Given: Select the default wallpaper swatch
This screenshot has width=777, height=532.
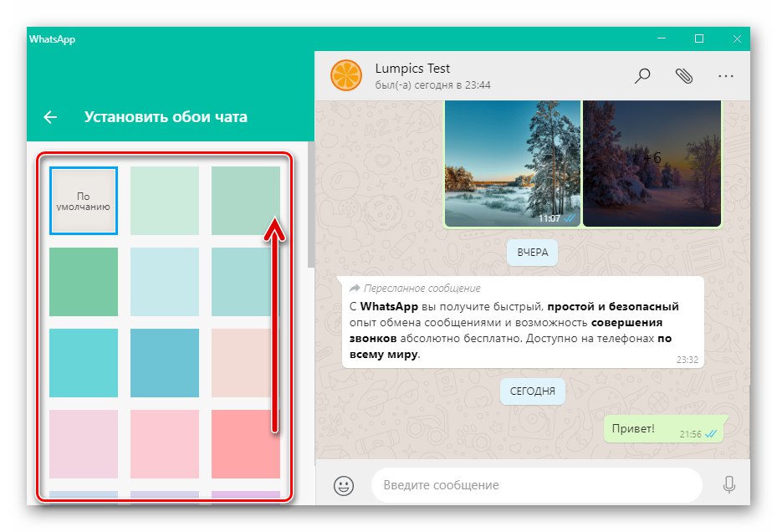Looking at the screenshot, I should (x=84, y=200).
